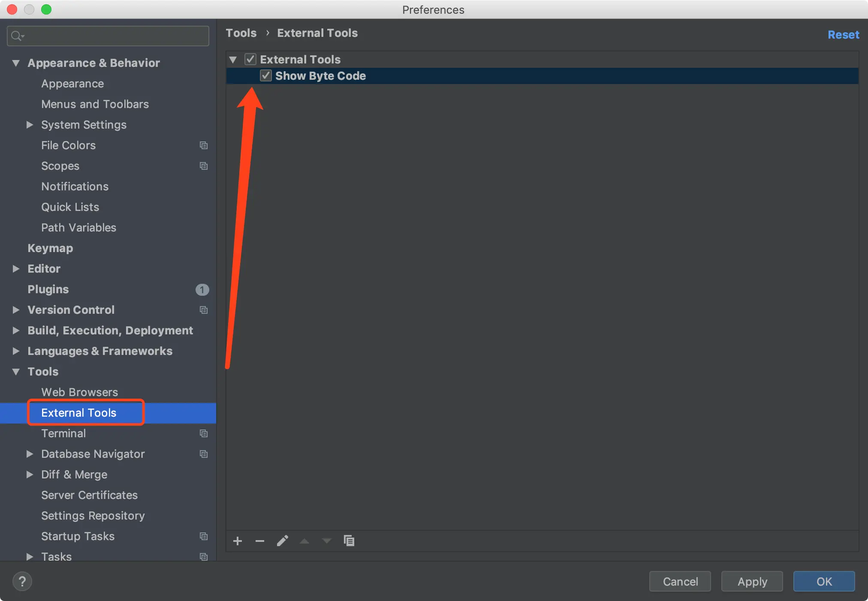Click the move down arrow icon
The width and height of the screenshot is (868, 601).
[x=327, y=541]
